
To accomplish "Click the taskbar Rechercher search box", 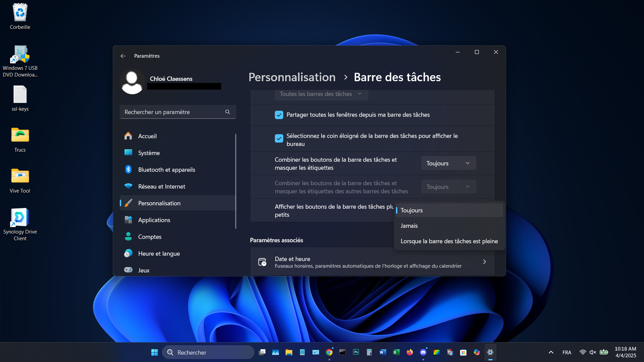I will coord(208,352).
